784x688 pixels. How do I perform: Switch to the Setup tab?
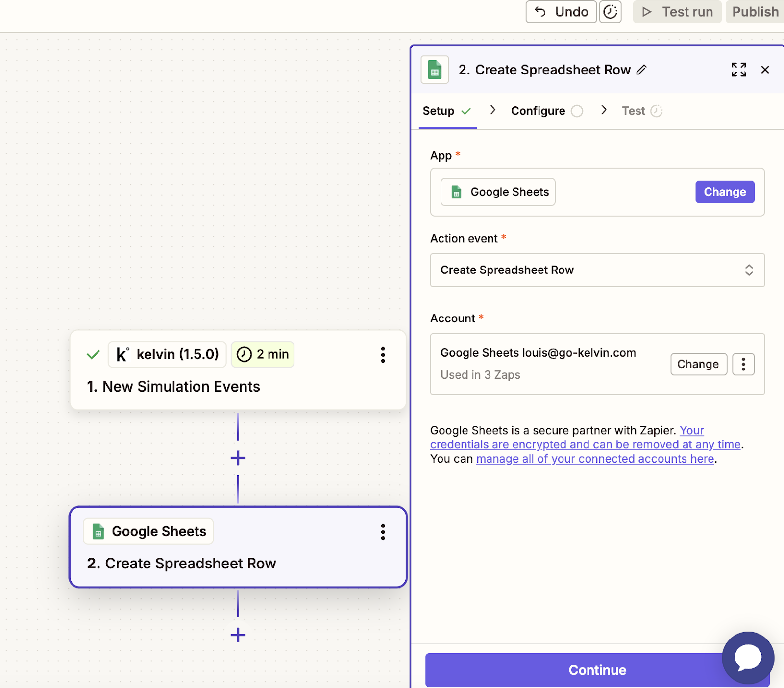point(447,111)
